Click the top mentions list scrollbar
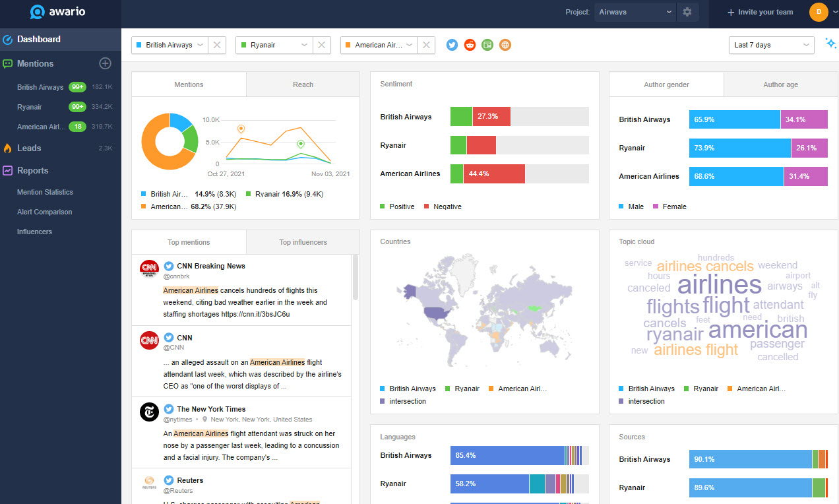The height and width of the screenshot is (504, 839). point(356,278)
